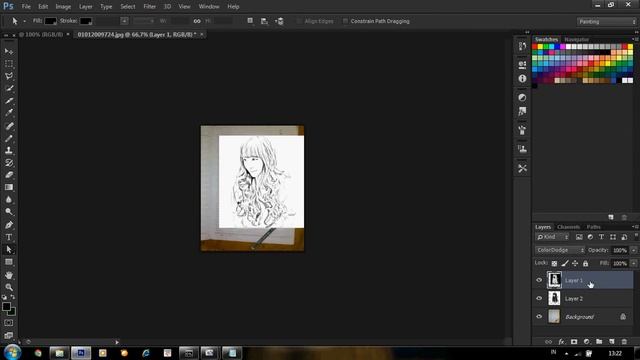Enable Constrain Path Dragging checkbox
Viewport: 640px width, 360px height.
click(x=345, y=21)
